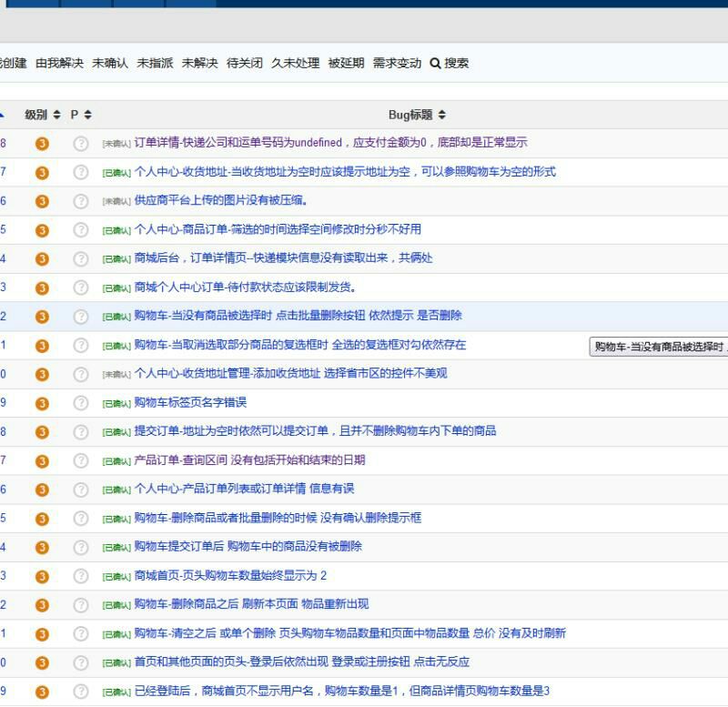Screen dimensions: 728x707
Task: Open the 由我解决 filter tab
Action: pos(59,64)
